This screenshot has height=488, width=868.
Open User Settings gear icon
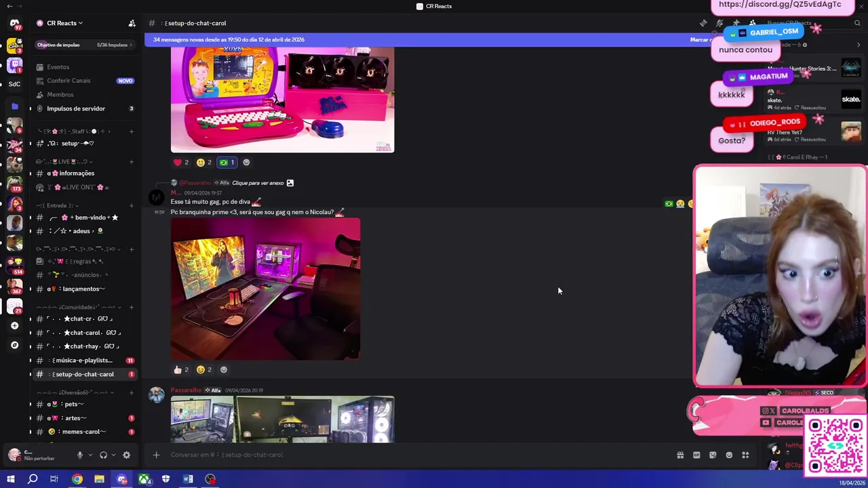pos(126,455)
